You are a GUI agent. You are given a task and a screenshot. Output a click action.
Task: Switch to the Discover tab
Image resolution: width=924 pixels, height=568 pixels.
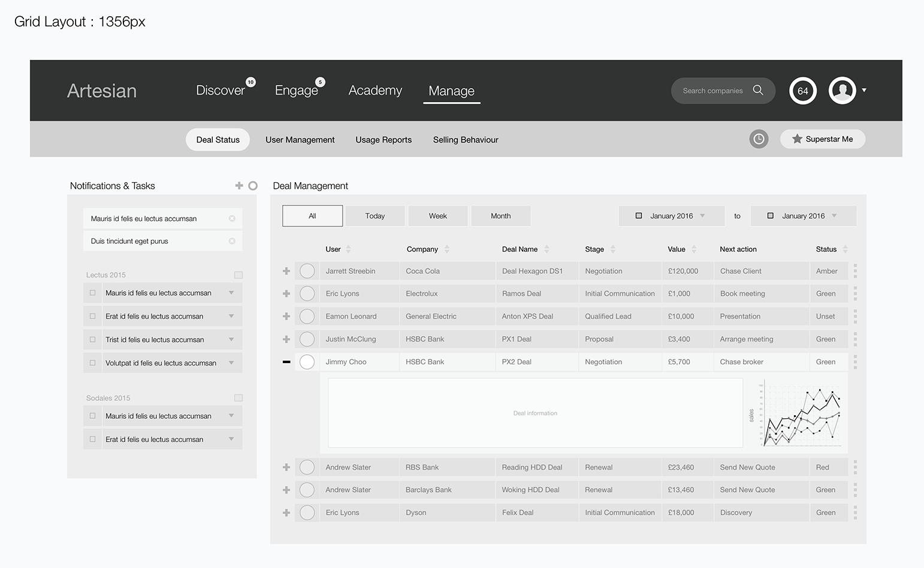(x=221, y=90)
